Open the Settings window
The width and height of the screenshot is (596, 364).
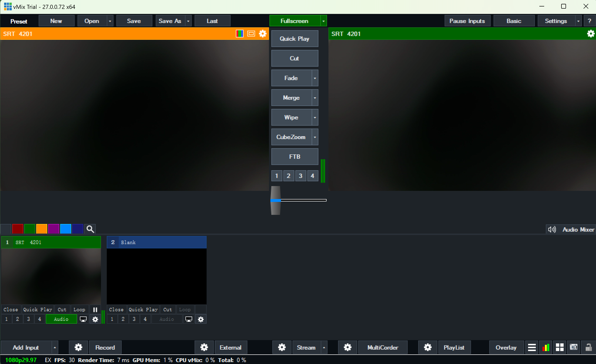coord(556,21)
